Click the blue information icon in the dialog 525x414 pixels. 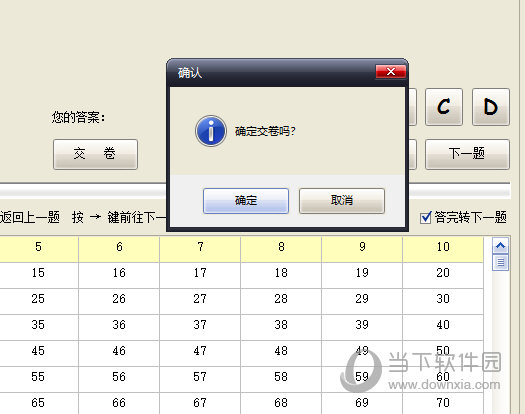pos(211,131)
